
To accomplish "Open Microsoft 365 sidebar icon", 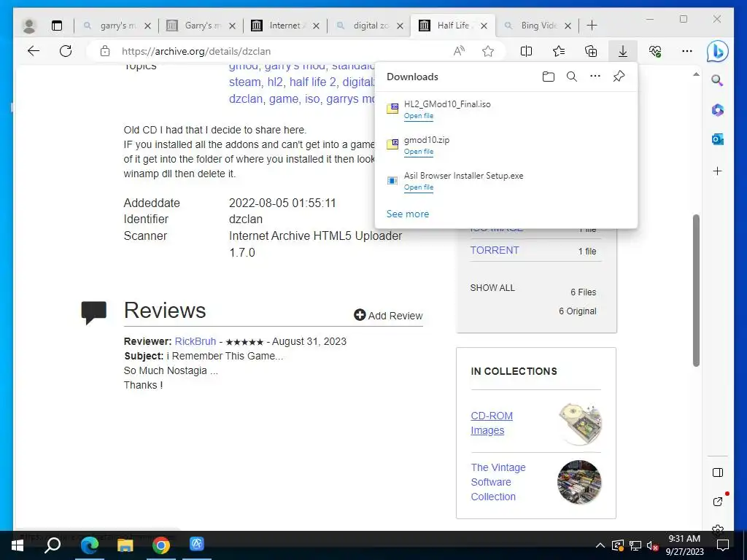I will point(718,110).
